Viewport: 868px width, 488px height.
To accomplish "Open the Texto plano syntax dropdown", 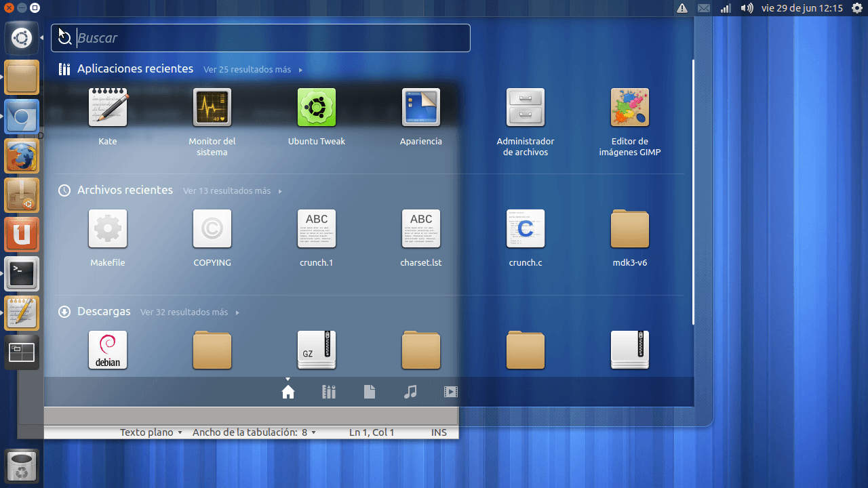I will [151, 432].
